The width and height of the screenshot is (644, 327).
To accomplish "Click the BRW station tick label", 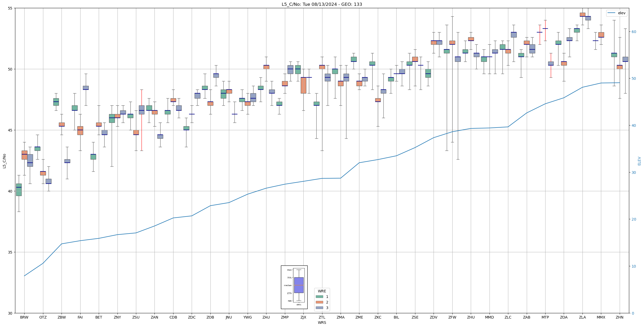I will 24,317.
